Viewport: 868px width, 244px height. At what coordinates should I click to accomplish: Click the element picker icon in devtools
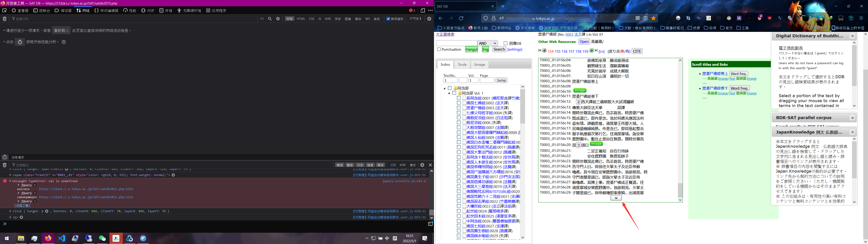(4, 10)
